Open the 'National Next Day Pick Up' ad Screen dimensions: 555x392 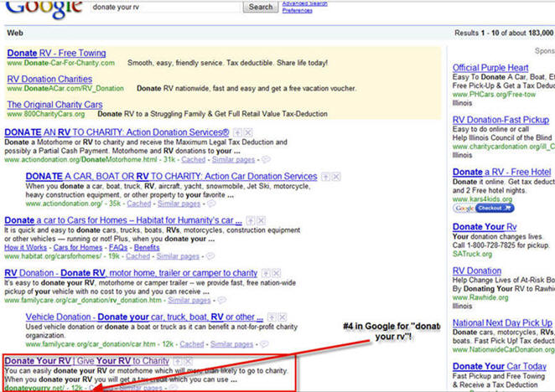(502, 322)
